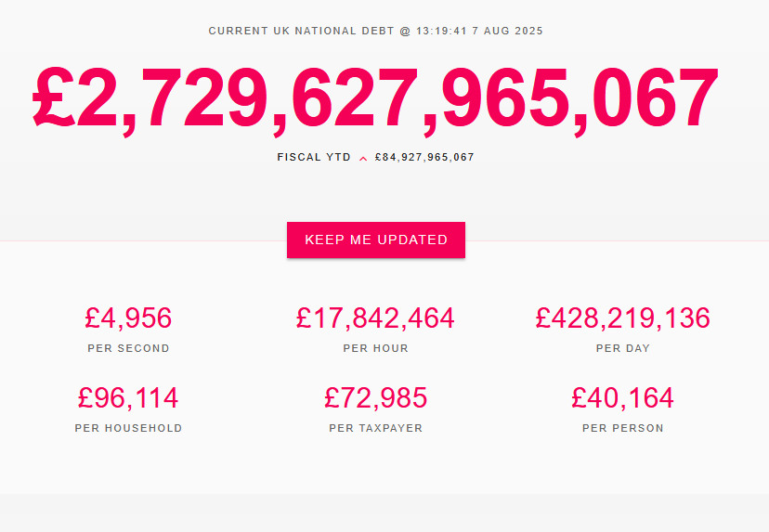Image resolution: width=769 pixels, height=532 pixels.
Task: Click the Per Person label
Action: click(623, 428)
